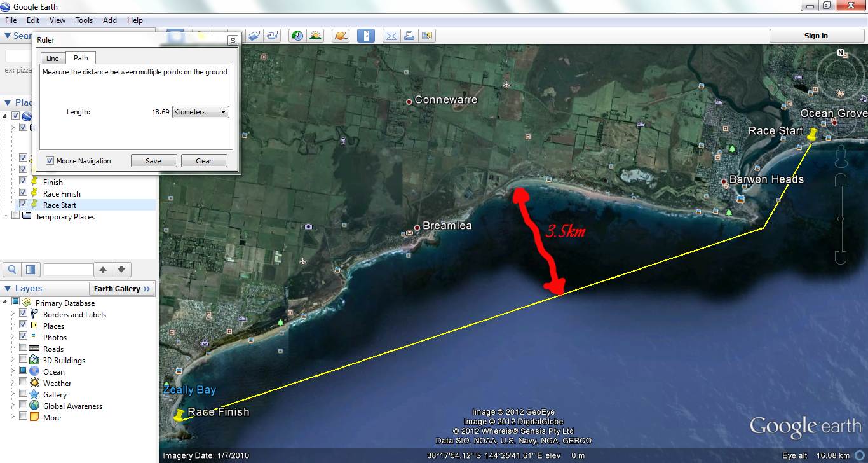868x463 pixels.
Task: Collapse the Layers panel header
Action: coord(8,289)
